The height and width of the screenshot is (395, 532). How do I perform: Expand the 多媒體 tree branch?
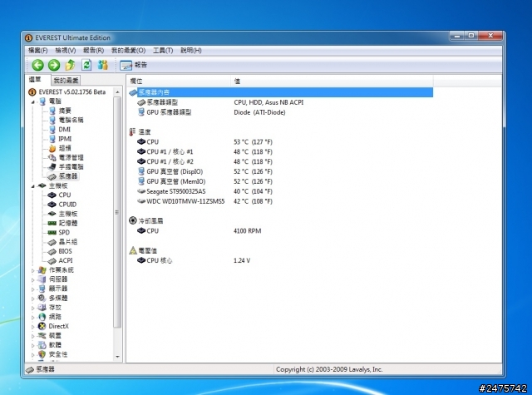click(33, 299)
